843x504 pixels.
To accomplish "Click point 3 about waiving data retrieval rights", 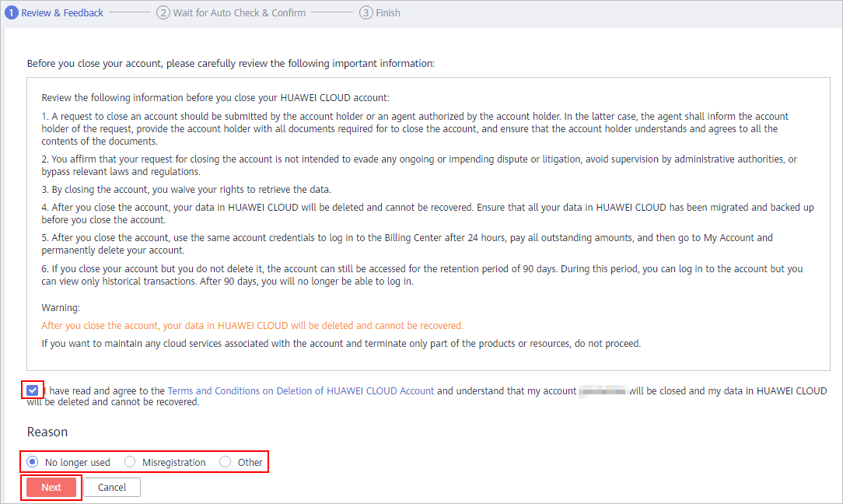I will coord(187,190).
